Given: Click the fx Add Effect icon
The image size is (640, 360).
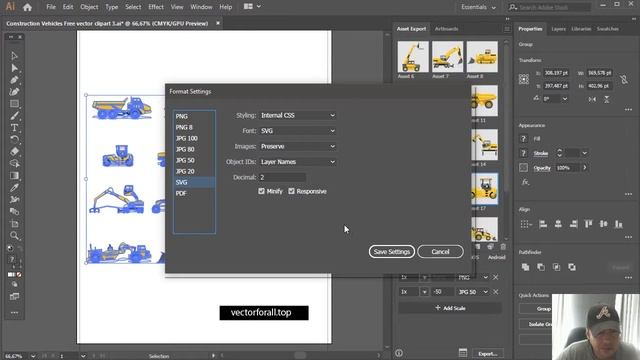Looking at the screenshot, I should 525,182.
